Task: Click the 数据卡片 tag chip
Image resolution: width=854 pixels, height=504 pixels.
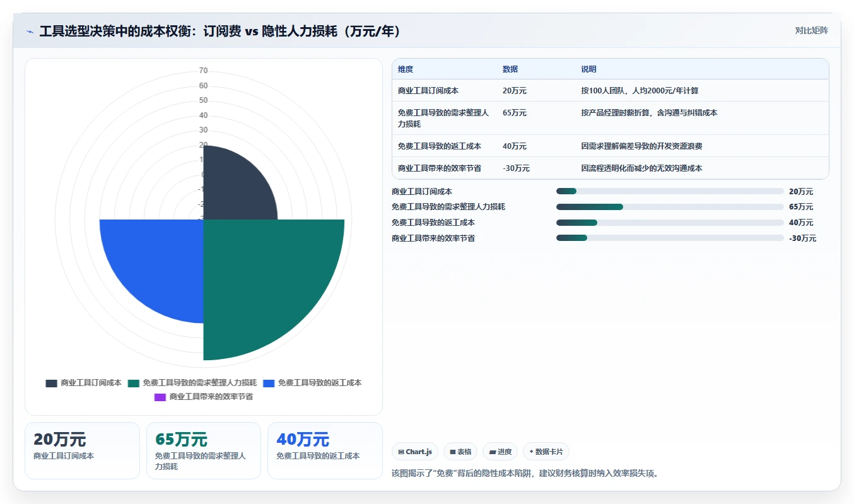Action: click(546, 452)
